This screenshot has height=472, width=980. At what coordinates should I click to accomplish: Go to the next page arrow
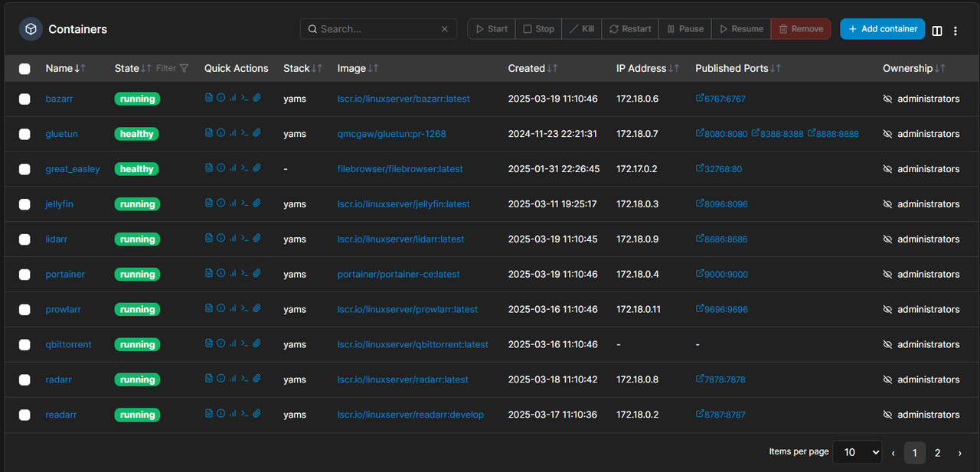coord(959,453)
